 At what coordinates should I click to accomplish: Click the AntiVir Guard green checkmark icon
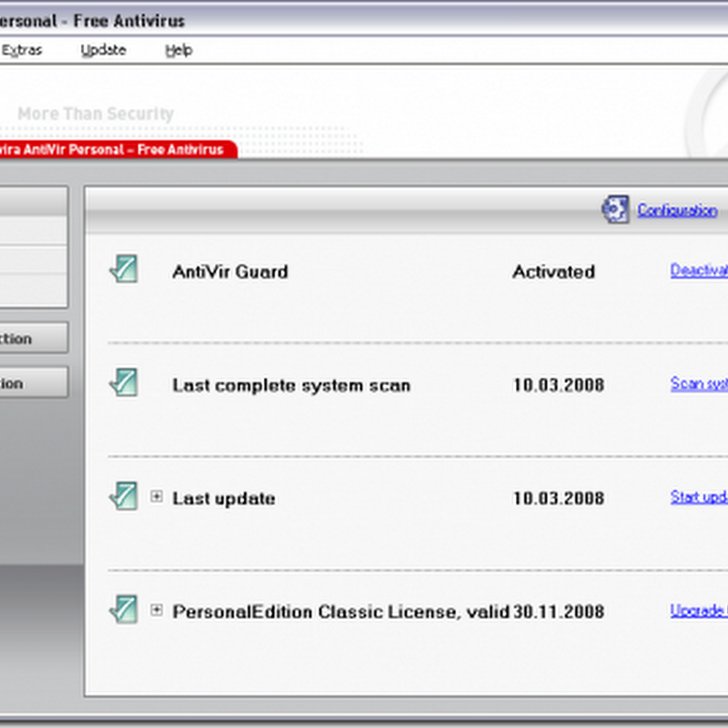[x=124, y=267]
